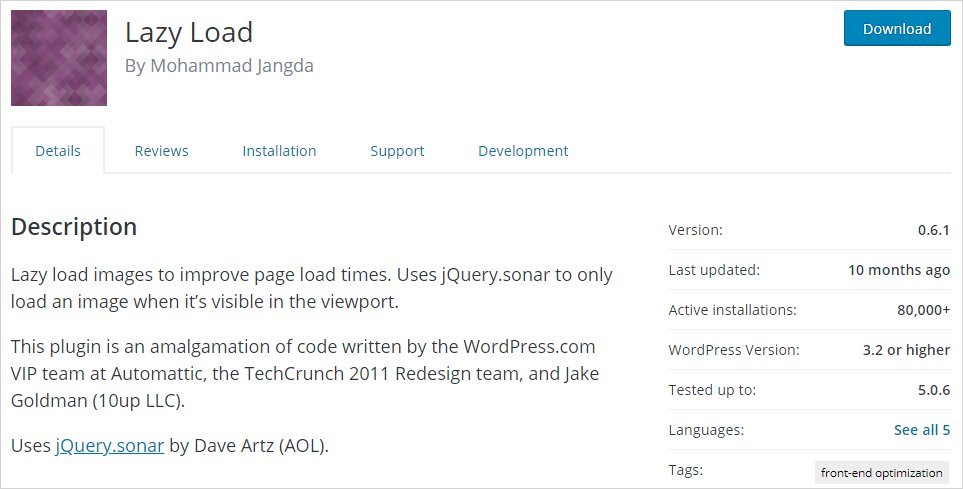
Task: Select the Details tab
Action: point(58,151)
